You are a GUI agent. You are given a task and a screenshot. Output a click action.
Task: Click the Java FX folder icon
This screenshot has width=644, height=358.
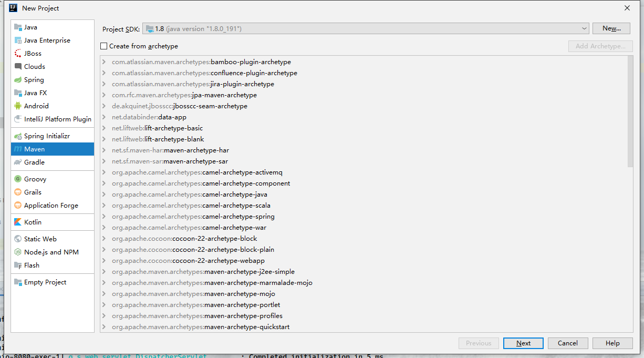coord(18,93)
